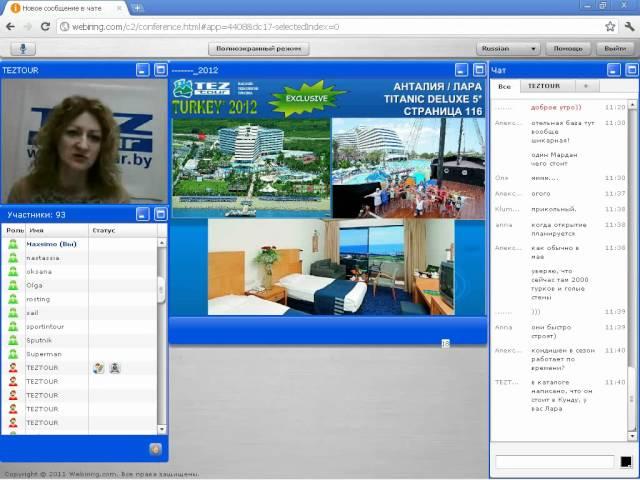Toggle the microphone button
This screenshot has width=640, height=480.
[23, 49]
